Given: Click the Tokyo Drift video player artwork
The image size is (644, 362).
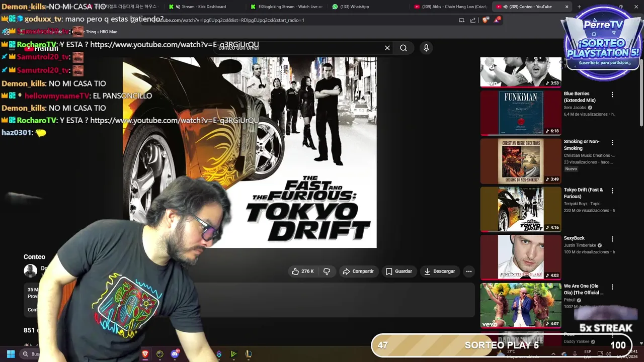Looking at the screenshot, I should pos(250,152).
